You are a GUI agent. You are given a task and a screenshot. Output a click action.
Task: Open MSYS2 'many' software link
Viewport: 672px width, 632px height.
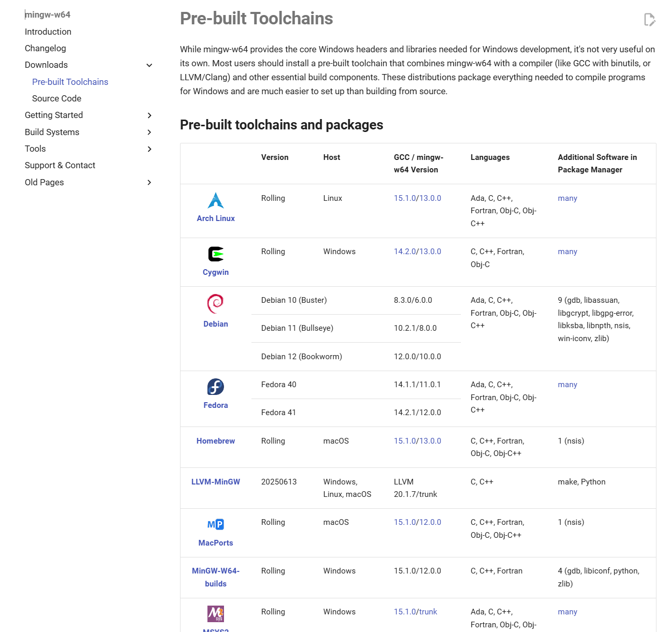pos(568,612)
